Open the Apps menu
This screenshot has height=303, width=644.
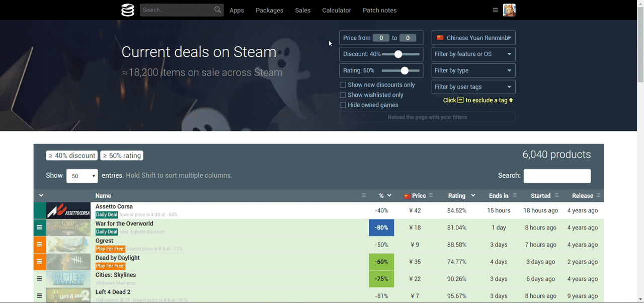(x=236, y=10)
